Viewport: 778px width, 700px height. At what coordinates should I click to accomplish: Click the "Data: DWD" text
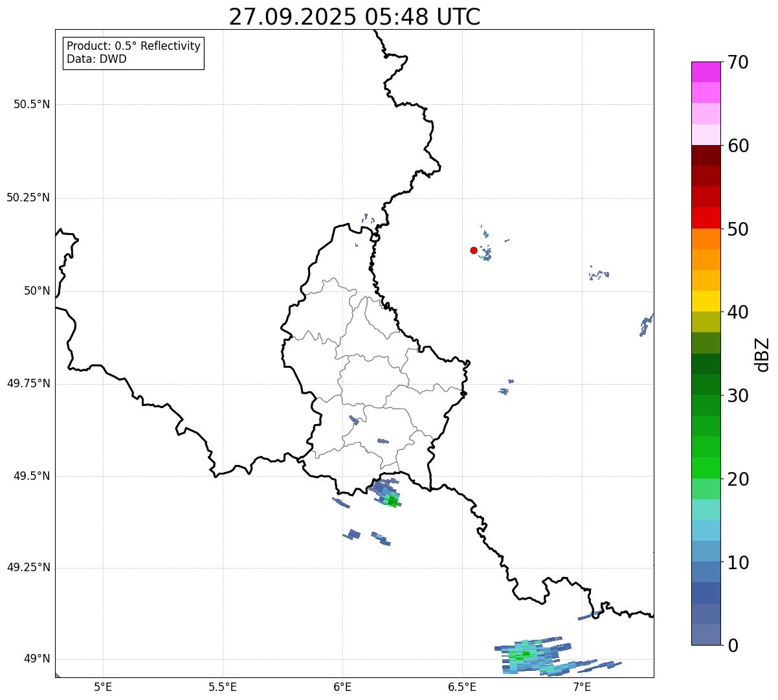(96, 60)
